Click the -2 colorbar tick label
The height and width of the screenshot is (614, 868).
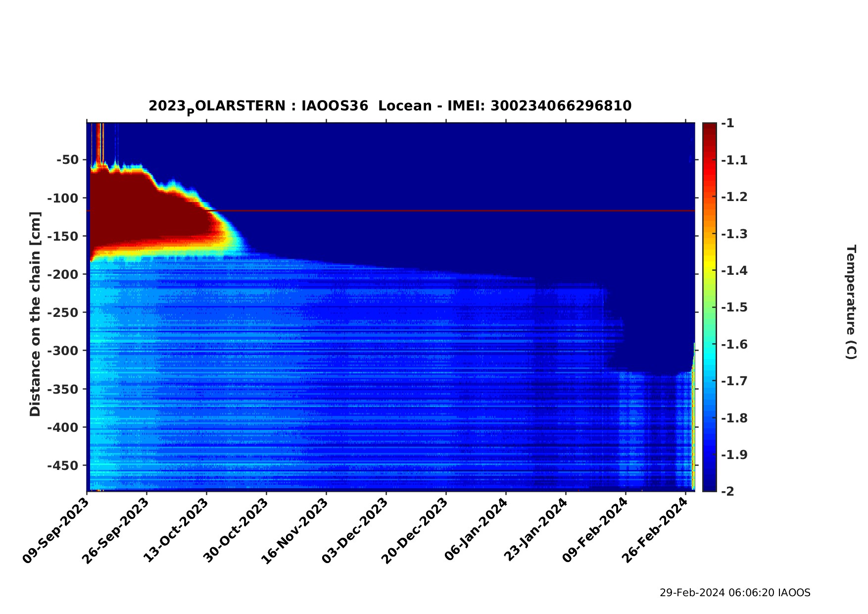tap(728, 491)
